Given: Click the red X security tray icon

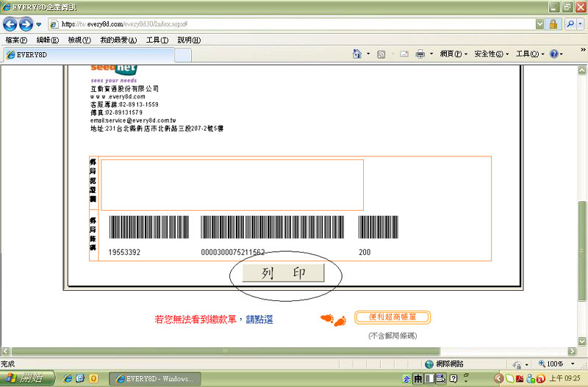Looking at the screenshot, I should tap(541, 379).
